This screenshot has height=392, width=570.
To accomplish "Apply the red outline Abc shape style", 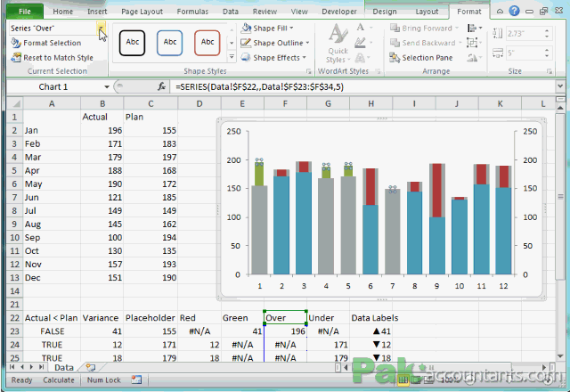I will 208,43.
